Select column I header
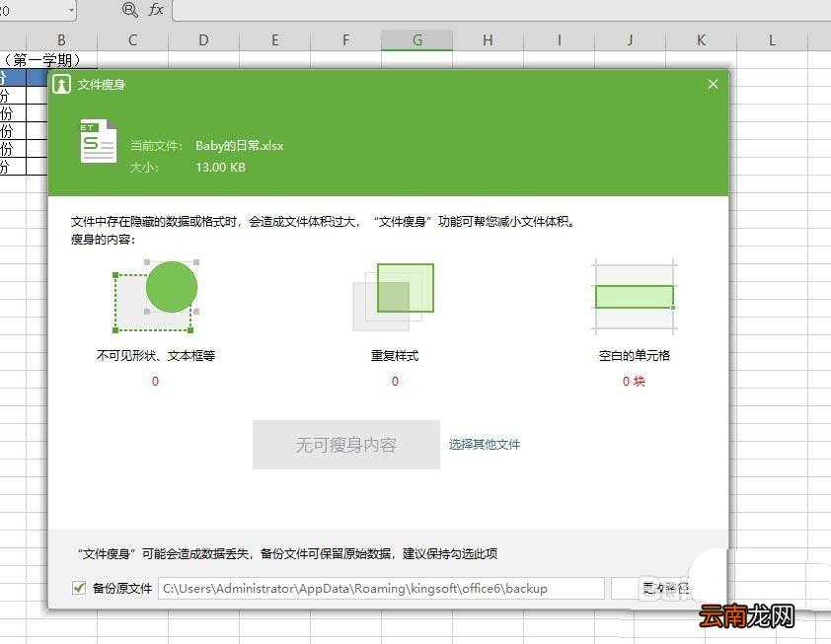This screenshot has height=644, width=831. (560, 40)
